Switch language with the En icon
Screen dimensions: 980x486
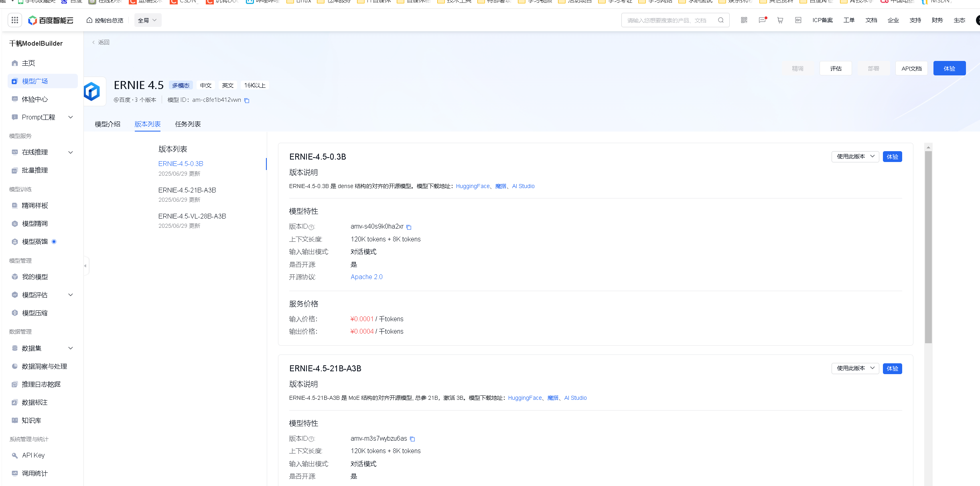click(x=798, y=20)
